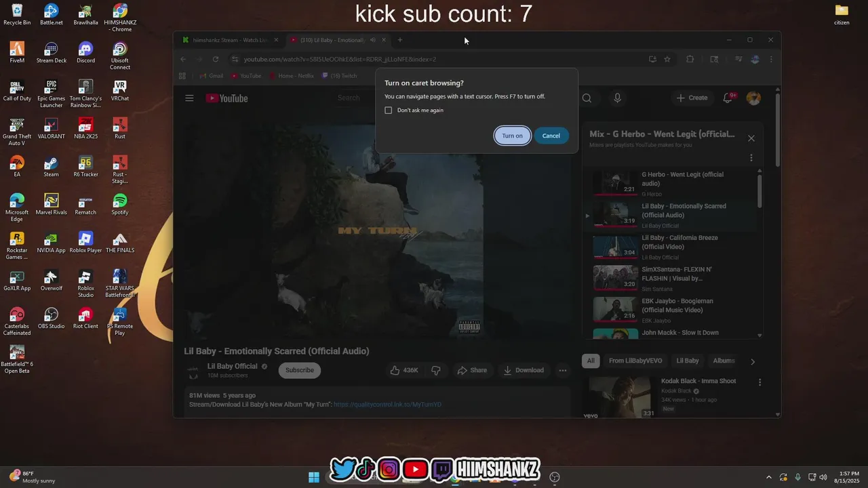Open options for Kodak Black video
The image size is (868, 488).
(x=759, y=382)
